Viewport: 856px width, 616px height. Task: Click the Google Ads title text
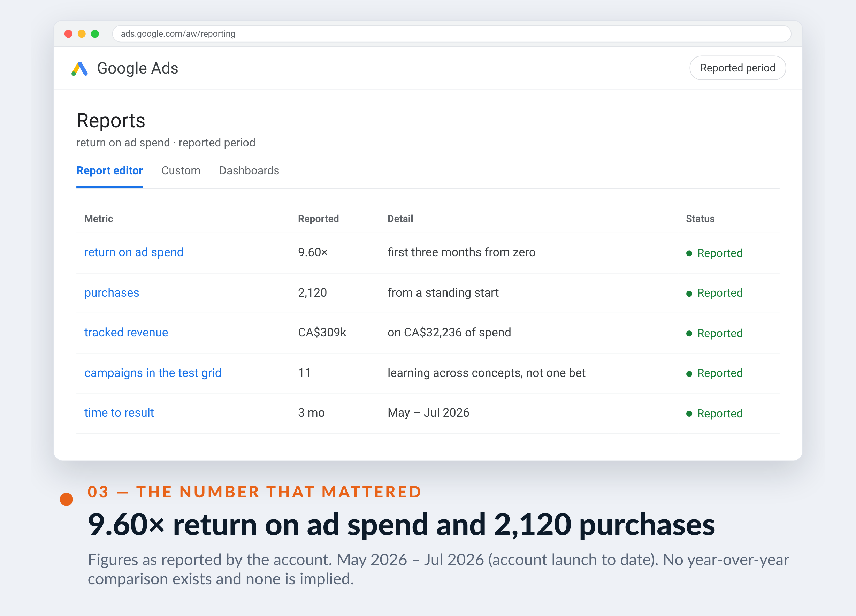(x=137, y=68)
